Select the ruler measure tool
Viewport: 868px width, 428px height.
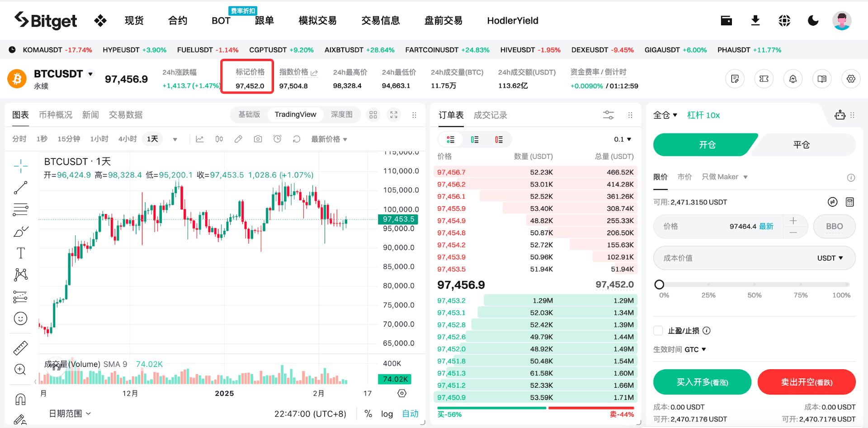[20, 348]
